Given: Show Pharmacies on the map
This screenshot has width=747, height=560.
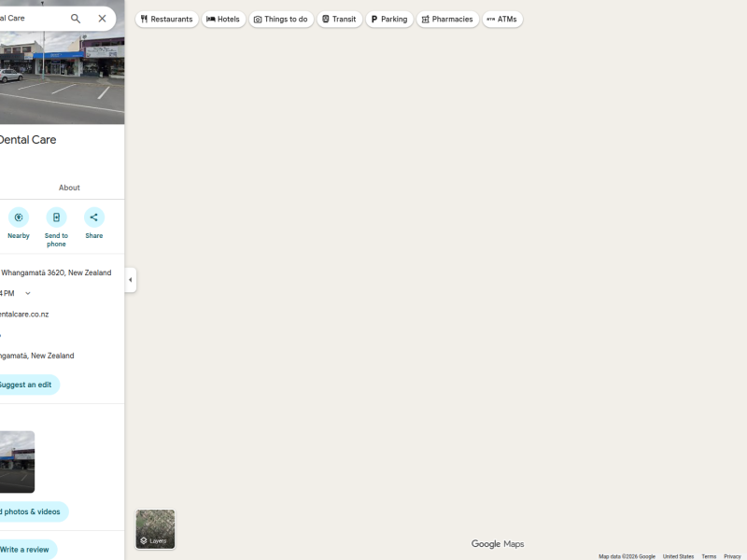Looking at the screenshot, I should pos(447,19).
